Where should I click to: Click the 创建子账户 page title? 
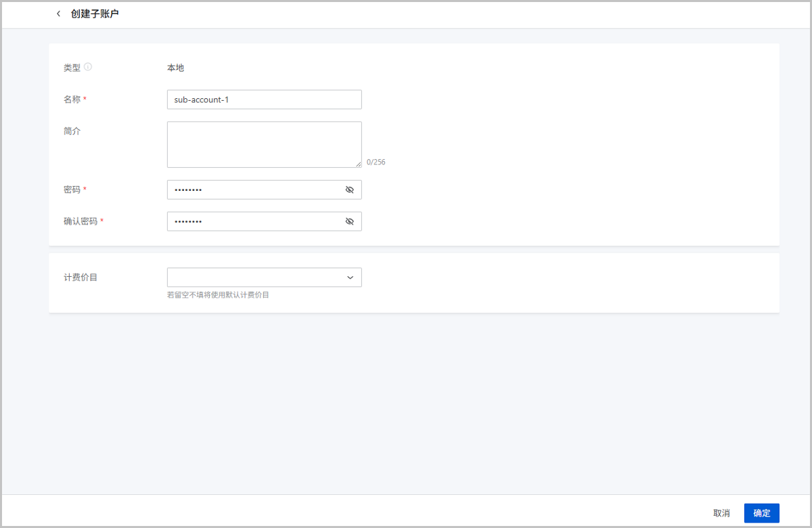95,14
